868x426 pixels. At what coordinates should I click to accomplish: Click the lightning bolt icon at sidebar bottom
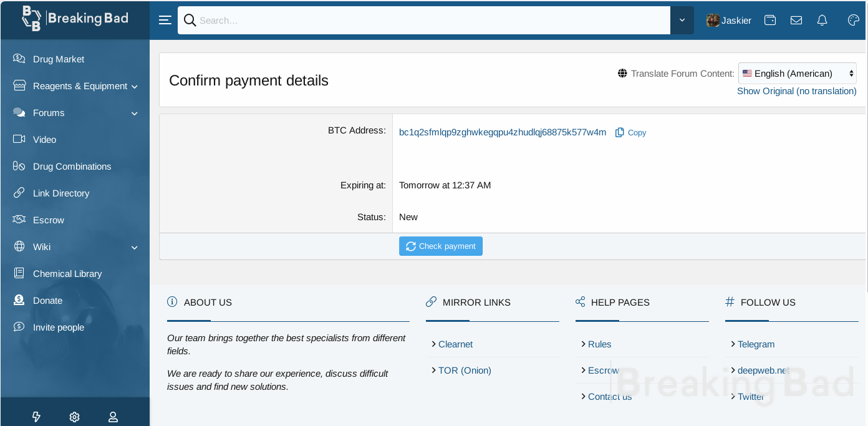[36, 417]
